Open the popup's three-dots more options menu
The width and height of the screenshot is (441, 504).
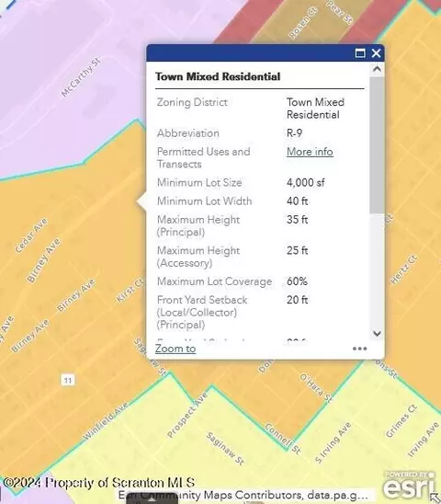coord(360,349)
